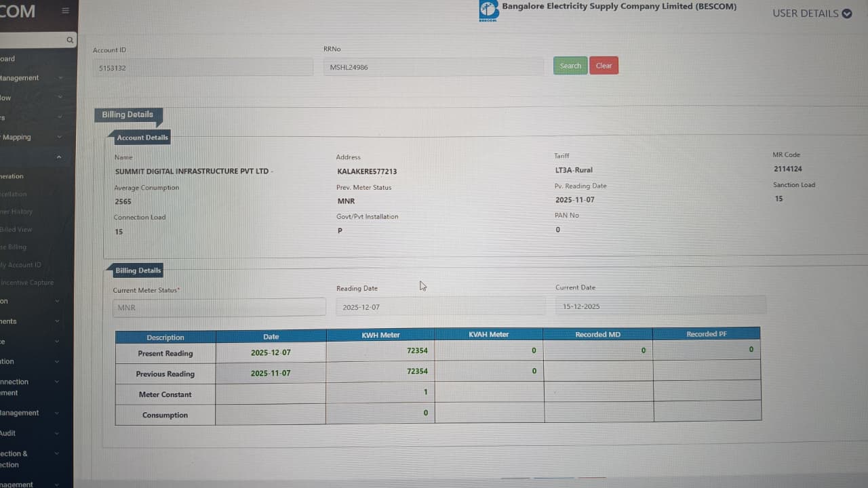The width and height of the screenshot is (868, 488).
Task: Click the tariff value LT3A-Rural
Action: [574, 170]
